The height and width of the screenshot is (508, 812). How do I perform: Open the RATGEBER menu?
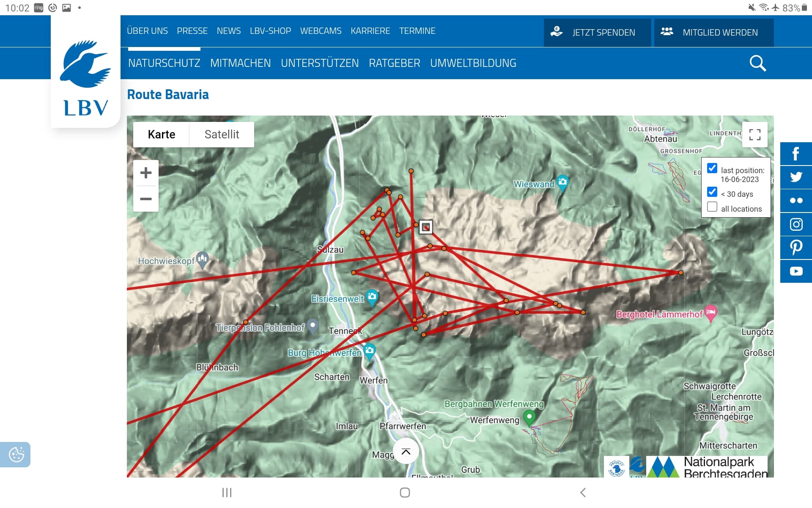click(394, 63)
